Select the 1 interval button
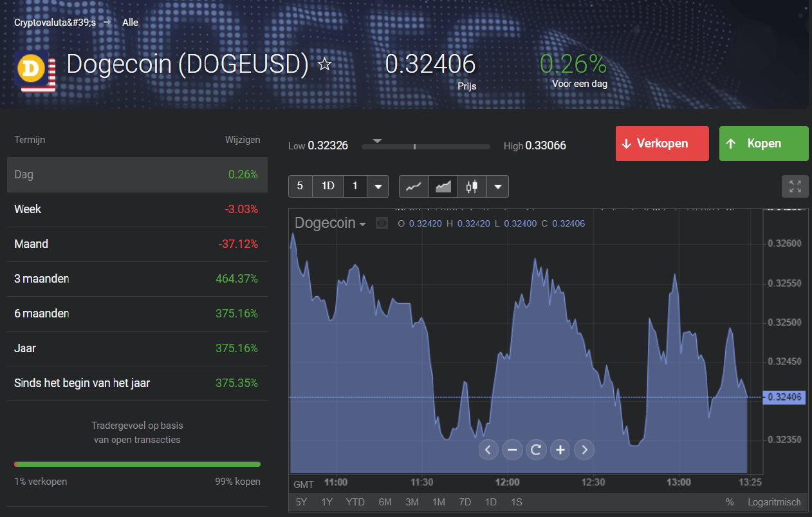This screenshot has height=517, width=812. pos(355,187)
